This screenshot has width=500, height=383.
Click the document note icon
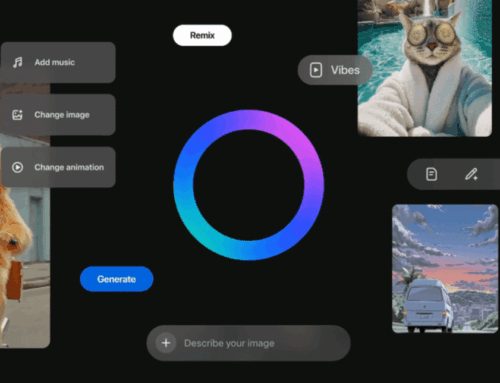coord(432,174)
